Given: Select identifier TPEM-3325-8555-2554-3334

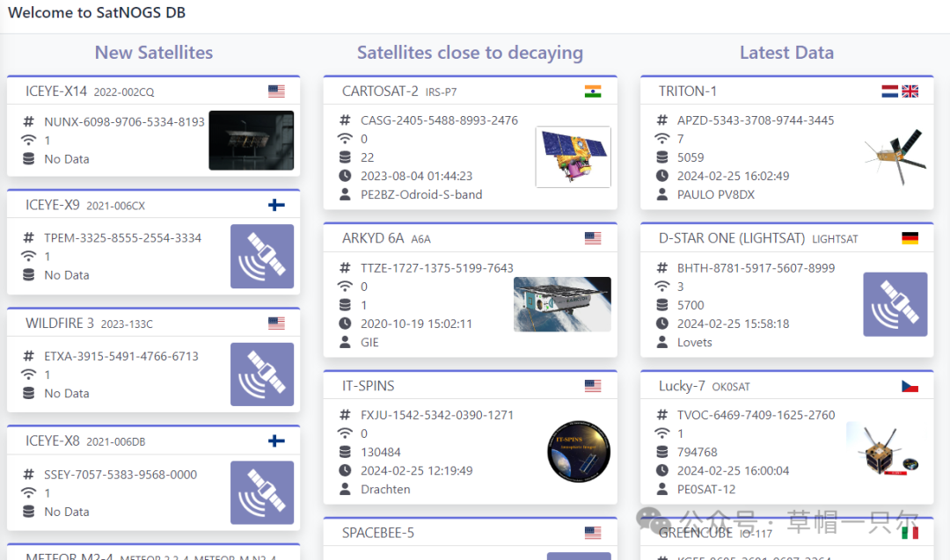Looking at the screenshot, I should pos(122,238).
